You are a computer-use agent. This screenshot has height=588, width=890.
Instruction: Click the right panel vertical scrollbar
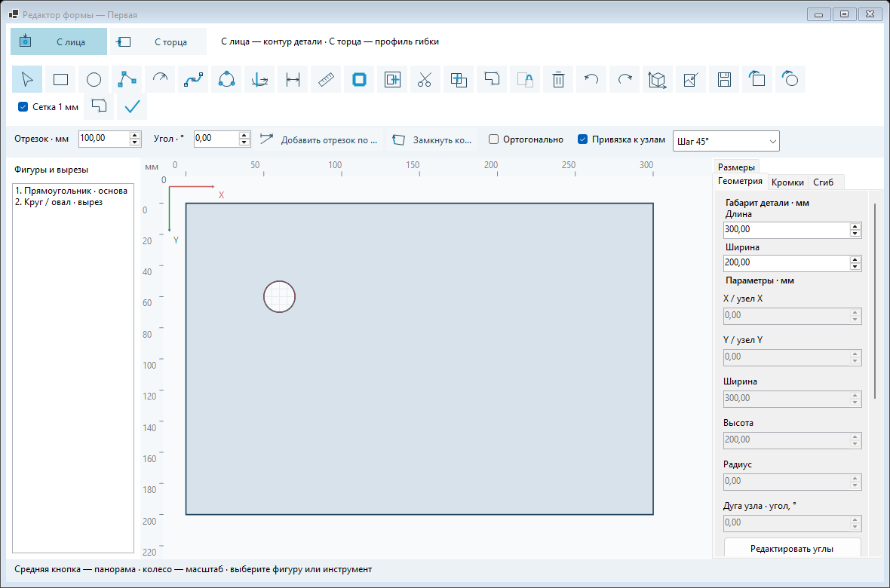(x=875, y=301)
